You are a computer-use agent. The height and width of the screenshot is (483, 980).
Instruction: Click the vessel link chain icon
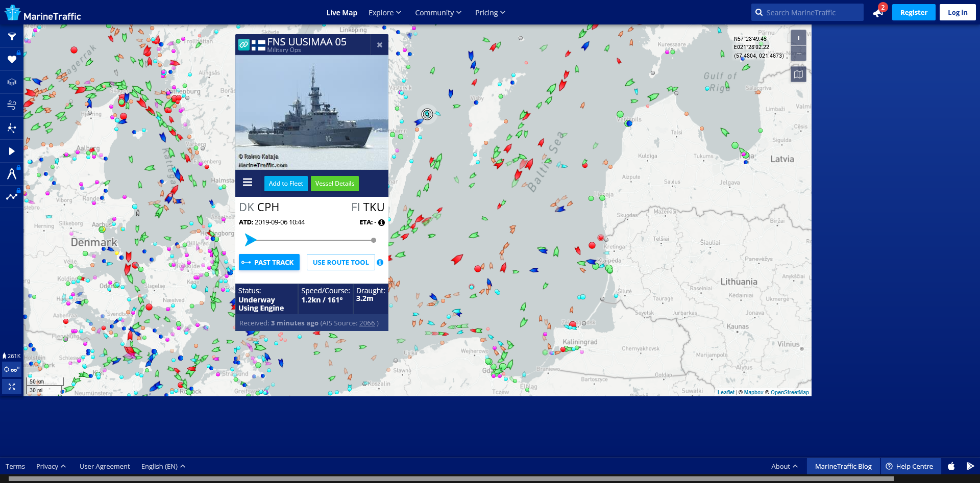(x=244, y=45)
